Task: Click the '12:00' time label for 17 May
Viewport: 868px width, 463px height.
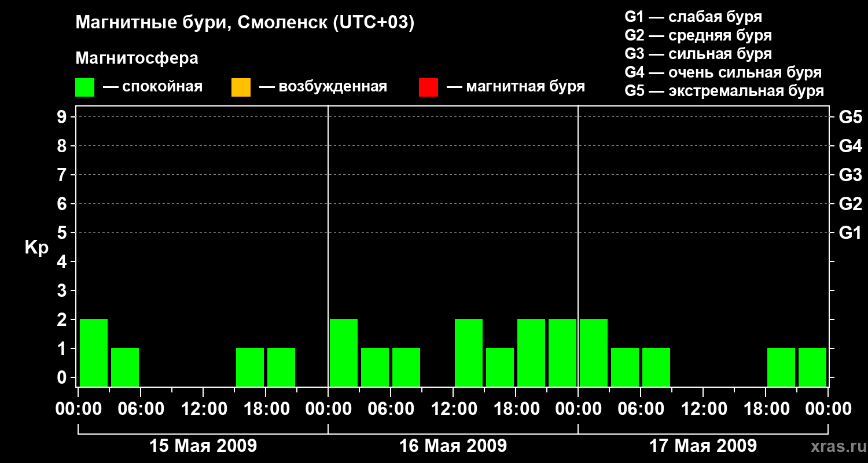Action: point(703,409)
